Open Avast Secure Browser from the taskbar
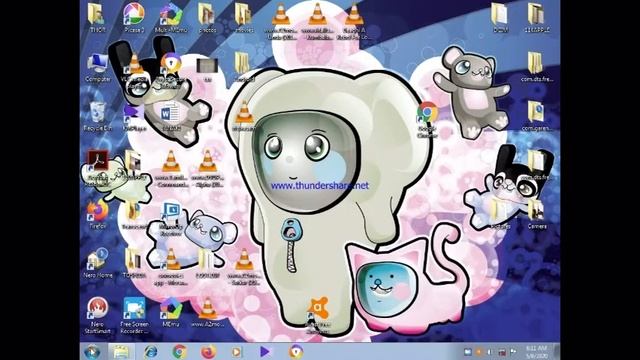 (296, 352)
